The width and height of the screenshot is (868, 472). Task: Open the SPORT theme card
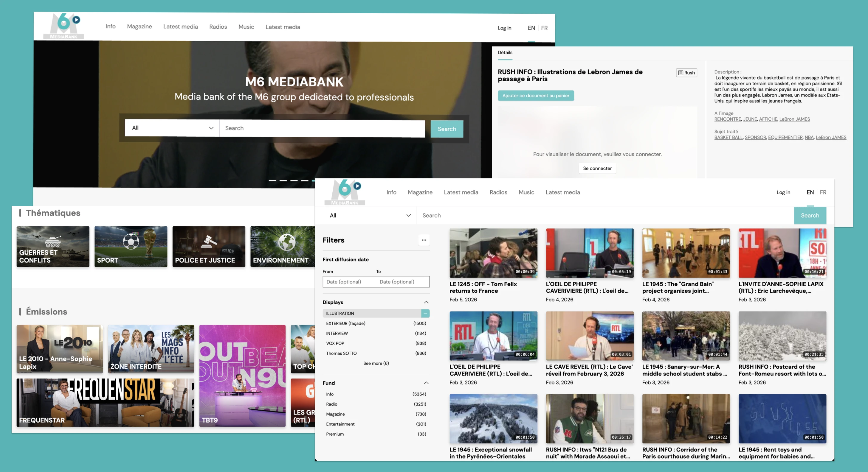[x=131, y=247]
